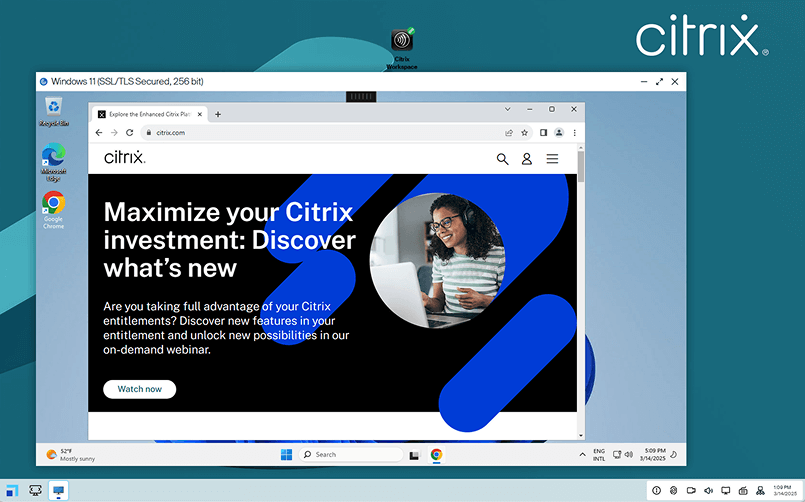Viewport: 805px width, 502px height.
Task: Open the Citrix website search icon
Action: [503, 159]
